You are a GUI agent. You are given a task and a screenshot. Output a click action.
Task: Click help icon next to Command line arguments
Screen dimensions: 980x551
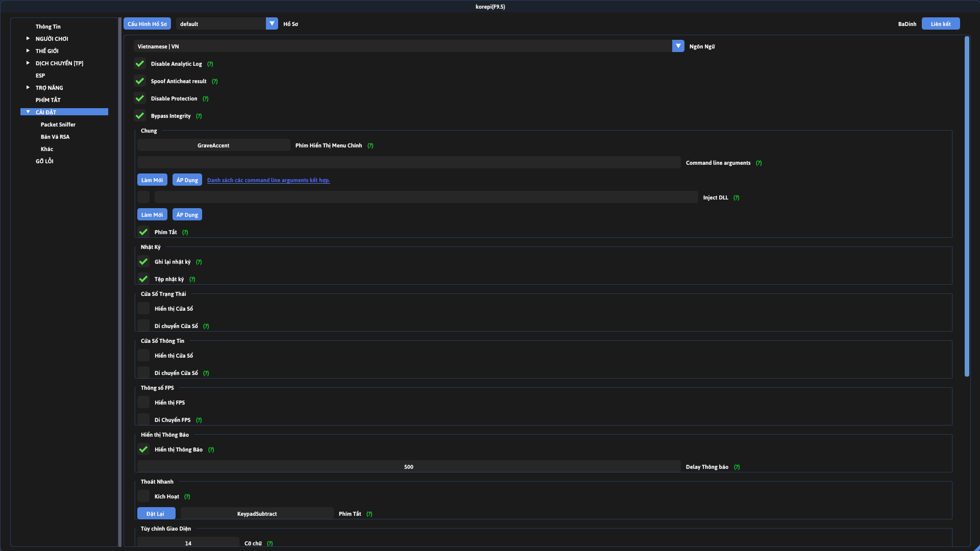759,163
